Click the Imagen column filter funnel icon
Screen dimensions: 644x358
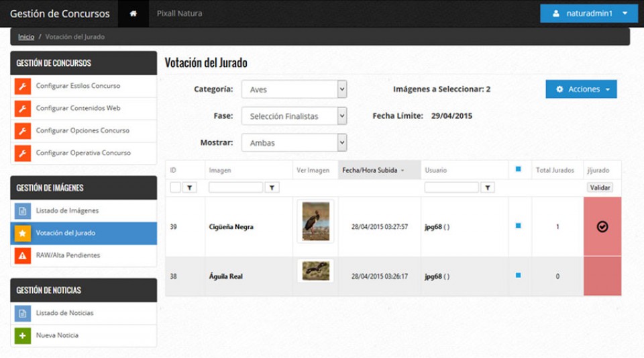[x=272, y=188]
